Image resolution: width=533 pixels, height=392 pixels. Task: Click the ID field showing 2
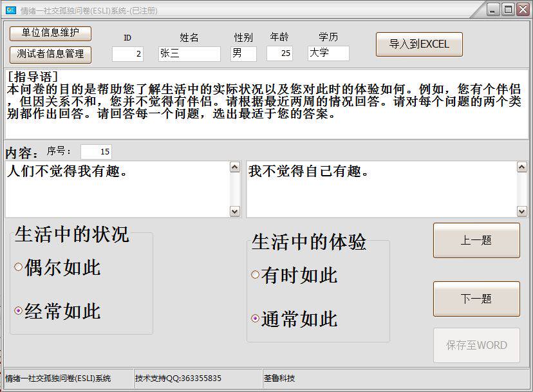point(128,53)
